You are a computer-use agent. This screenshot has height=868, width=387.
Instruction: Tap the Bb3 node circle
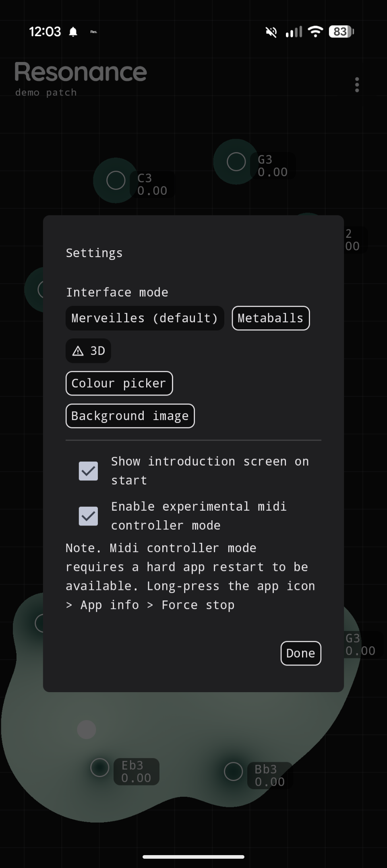(x=233, y=771)
